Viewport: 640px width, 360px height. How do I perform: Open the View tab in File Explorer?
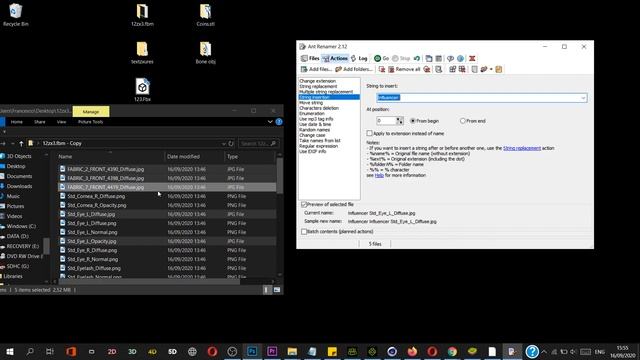[x=62, y=122]
